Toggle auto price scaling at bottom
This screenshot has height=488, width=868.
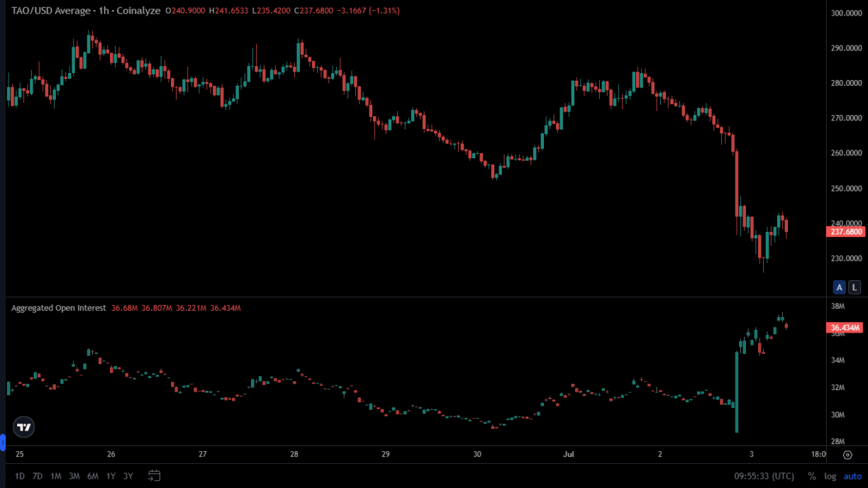[x=852, y=476]
